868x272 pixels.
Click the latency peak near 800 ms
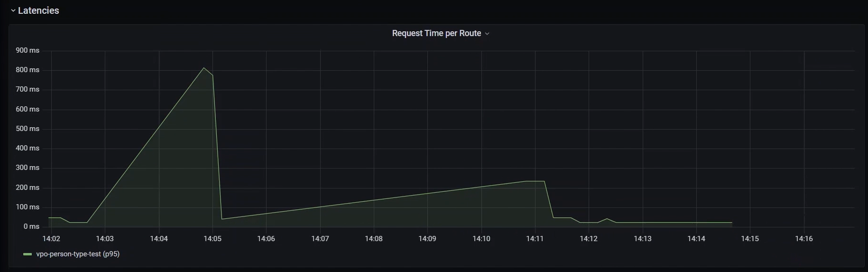tap(204, 68)
